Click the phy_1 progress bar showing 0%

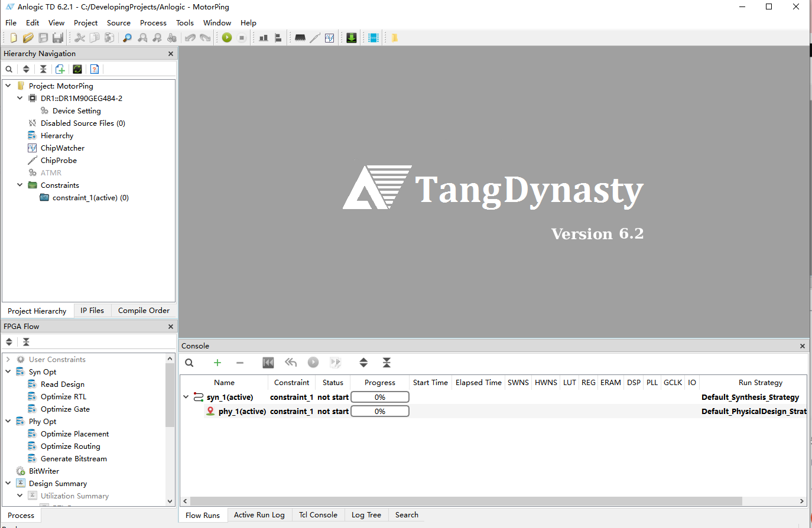tap(380, 411)
